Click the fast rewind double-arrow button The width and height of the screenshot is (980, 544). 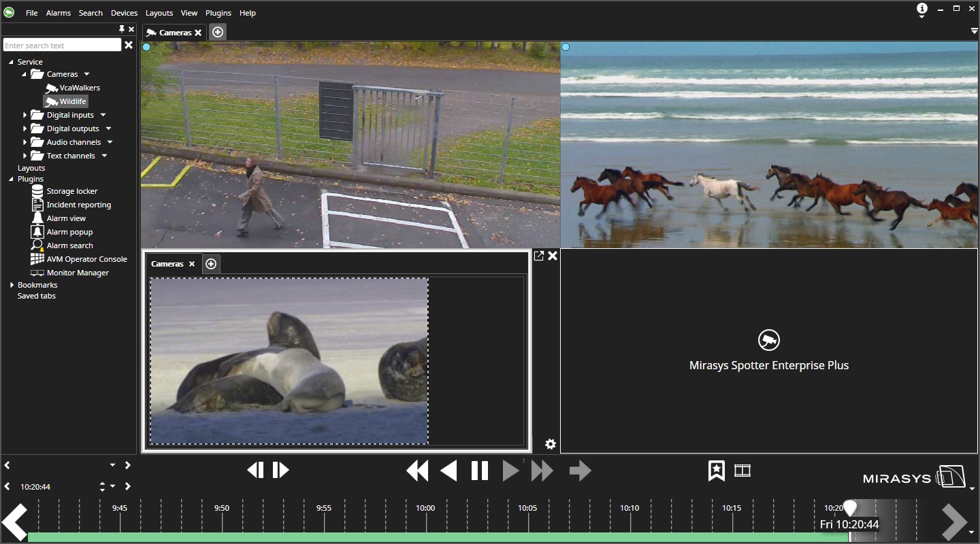click(417, 471)
